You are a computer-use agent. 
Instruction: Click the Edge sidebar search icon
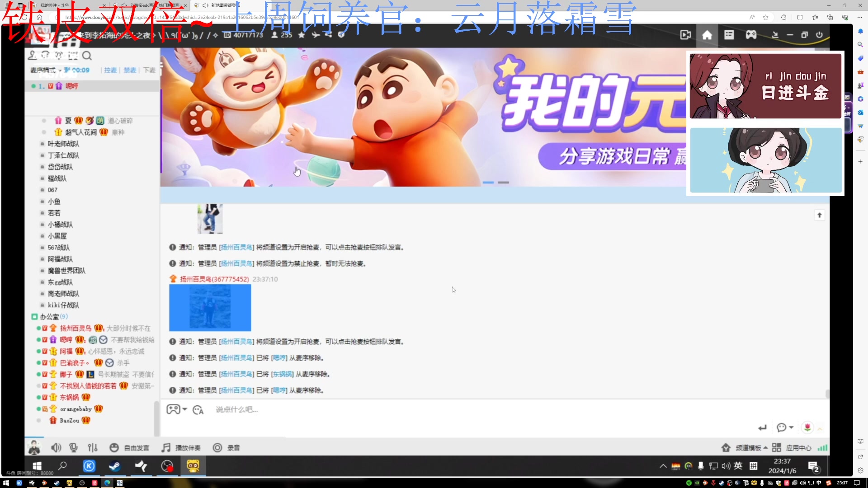[x=860, y=44]
